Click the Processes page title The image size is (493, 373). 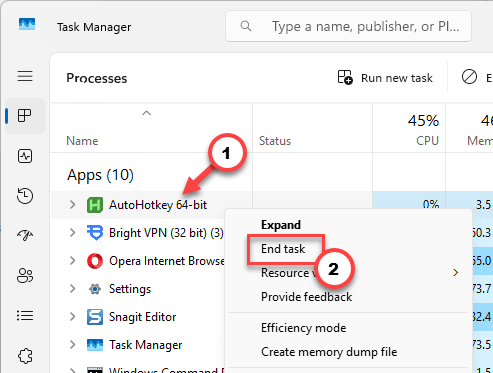(97, 78)
